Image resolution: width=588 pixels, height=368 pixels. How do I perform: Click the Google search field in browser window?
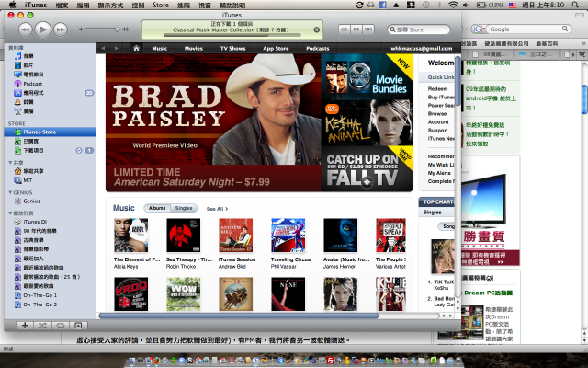tap(522, 29)
